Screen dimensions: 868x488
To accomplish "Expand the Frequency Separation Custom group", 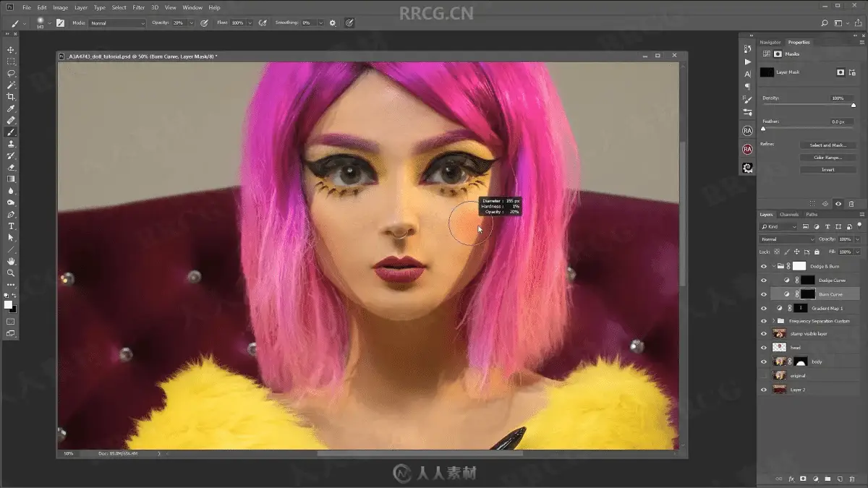I will coord(773,321).
